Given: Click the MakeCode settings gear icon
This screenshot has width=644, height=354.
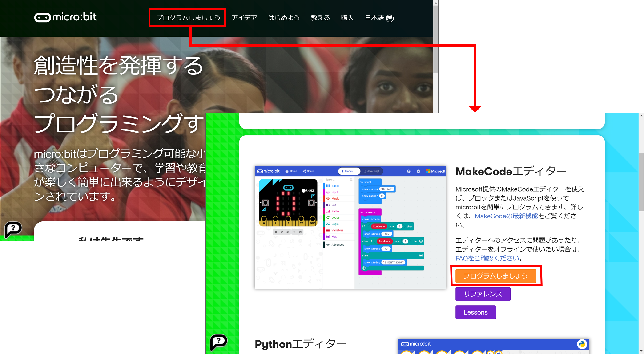Looking at the screenshot, I should [418, 172].
